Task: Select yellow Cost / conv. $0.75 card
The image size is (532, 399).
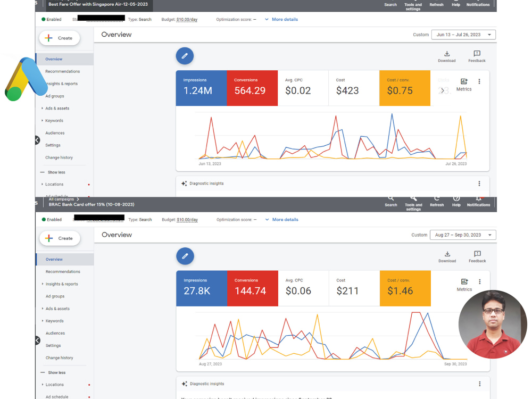Action: pos(405,88)
